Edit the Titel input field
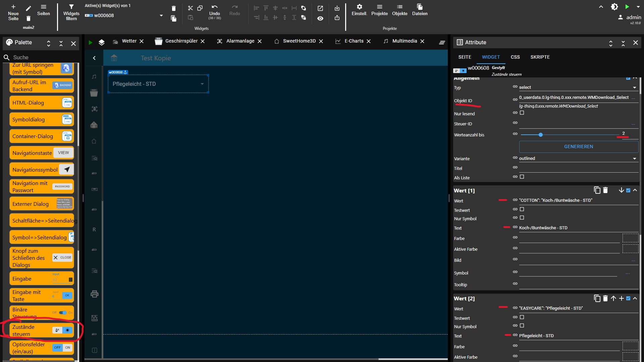The image size is (644, 362). (x=578, y=168)
